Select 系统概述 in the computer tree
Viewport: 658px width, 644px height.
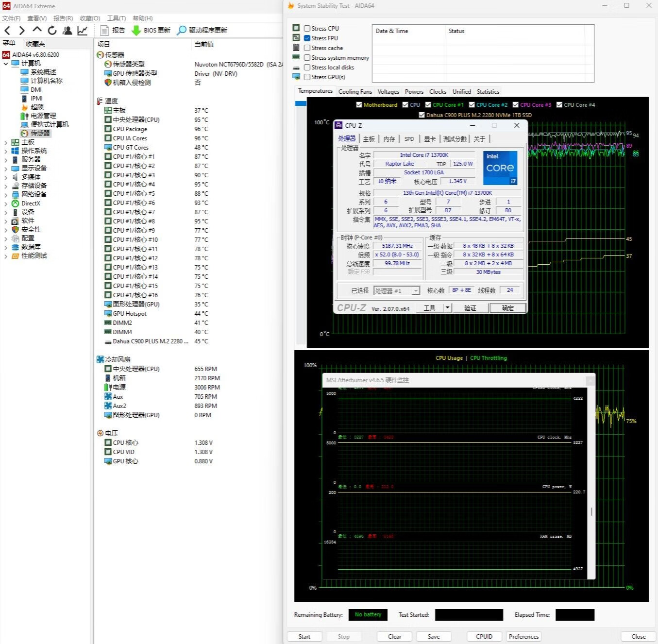pyautogui.click(x=38, y=72)
